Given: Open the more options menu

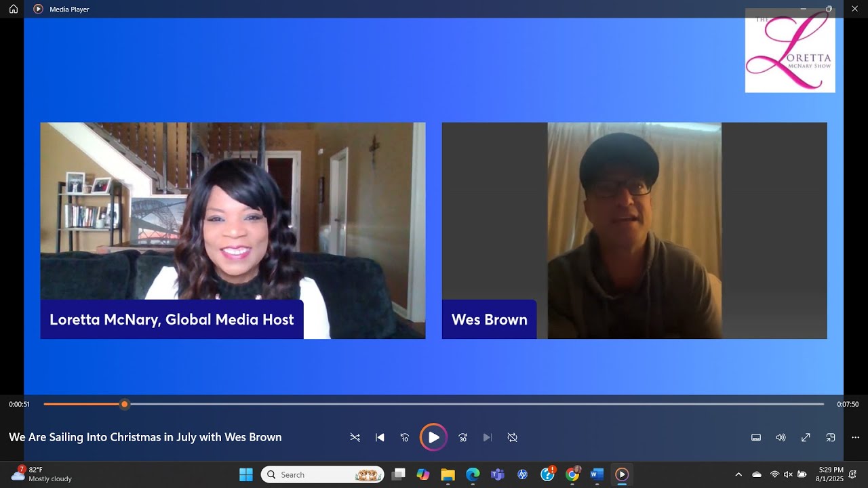Looking at the screenshot, I should (x=855, y=438).
